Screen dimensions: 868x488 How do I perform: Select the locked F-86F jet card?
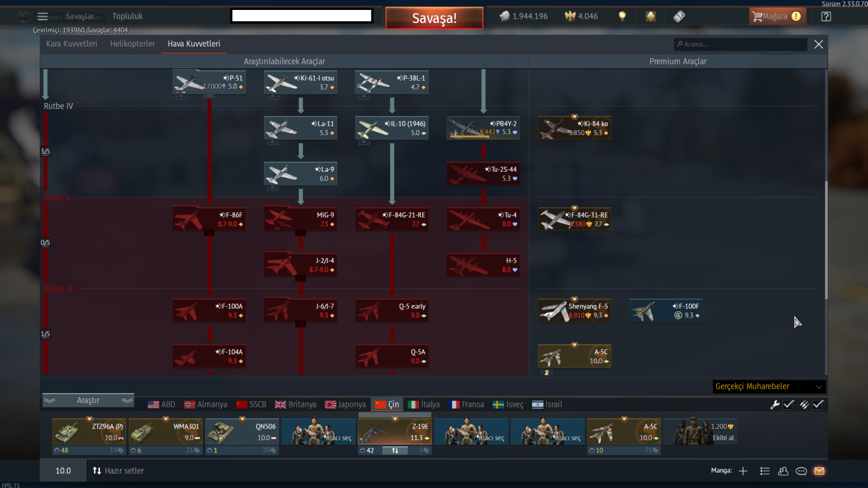210,220
